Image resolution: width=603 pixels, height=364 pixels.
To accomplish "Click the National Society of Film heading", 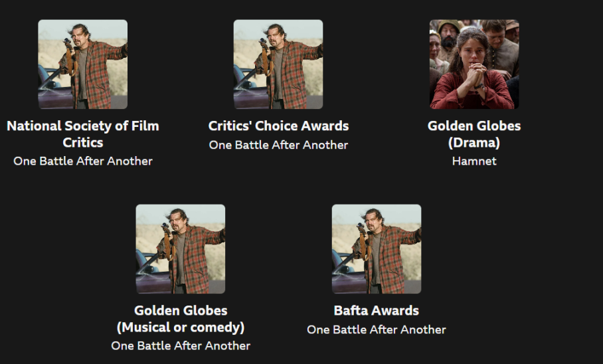I will [x=83, y=126].
